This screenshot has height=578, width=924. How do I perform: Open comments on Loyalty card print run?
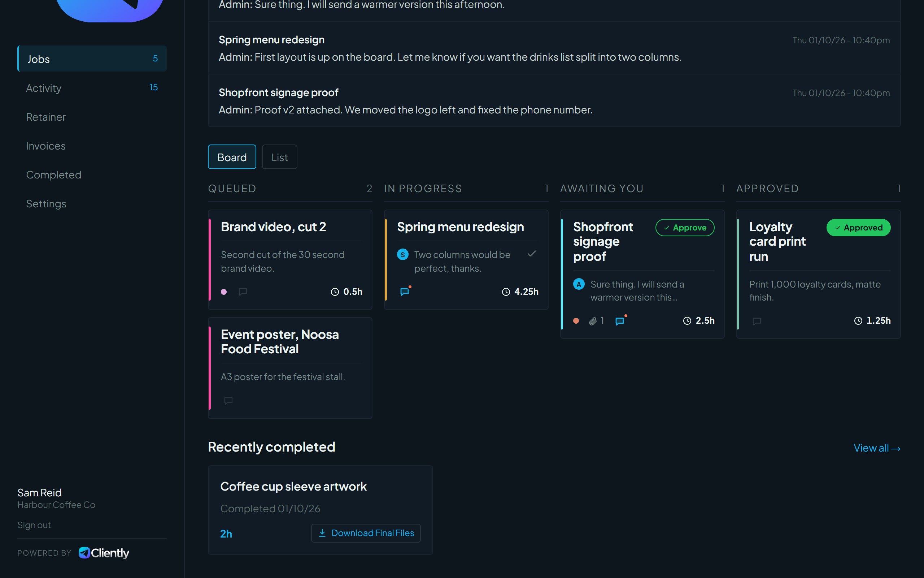point(757,321)
